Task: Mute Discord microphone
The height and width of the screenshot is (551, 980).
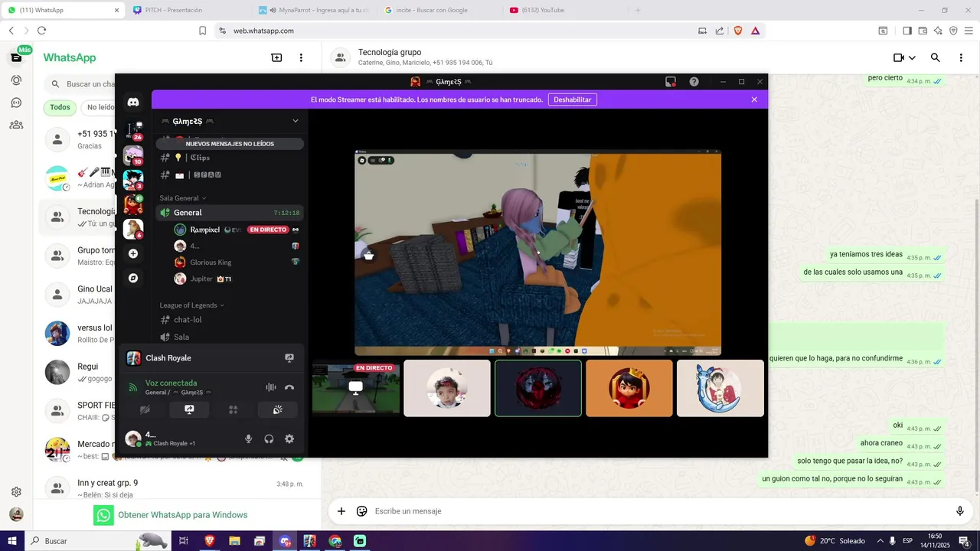Action: pyautogui.click(x=248, y=439)
